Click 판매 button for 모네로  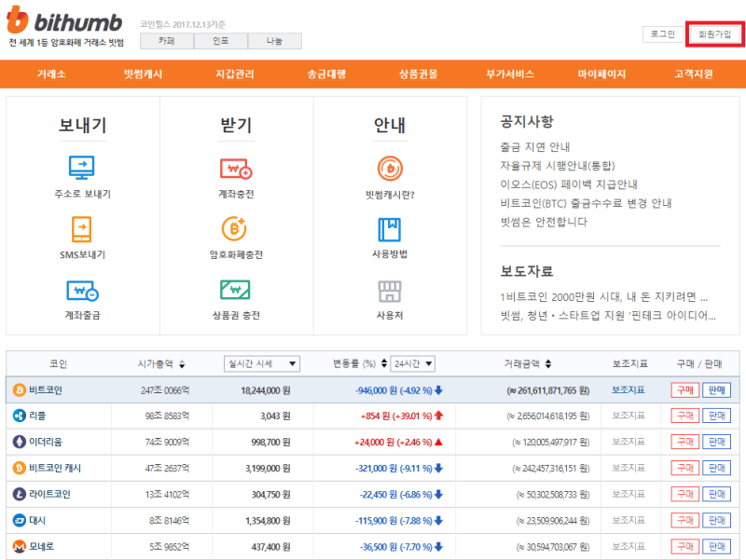pos(716,547)
